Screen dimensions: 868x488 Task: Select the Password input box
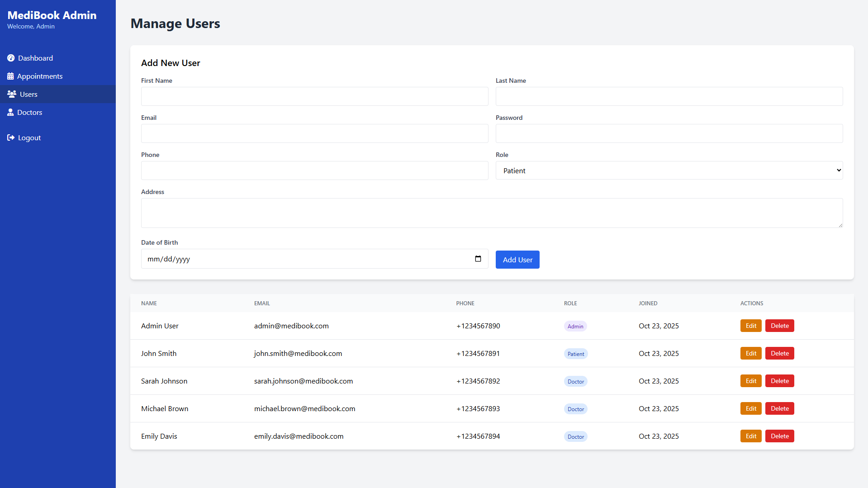pyautogui.click(x=669, y=133)
